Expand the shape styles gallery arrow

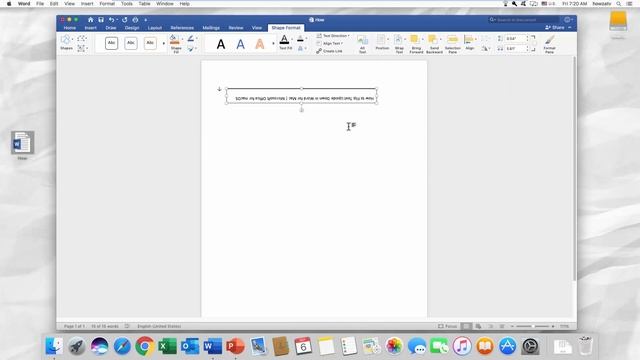click(x=164, y=43)
